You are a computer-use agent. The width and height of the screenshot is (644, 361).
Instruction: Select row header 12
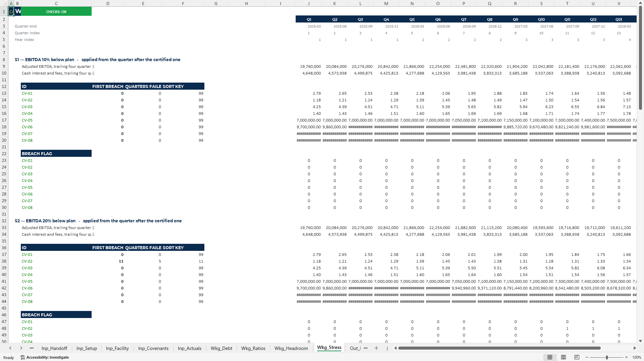[x=4, y=86]
